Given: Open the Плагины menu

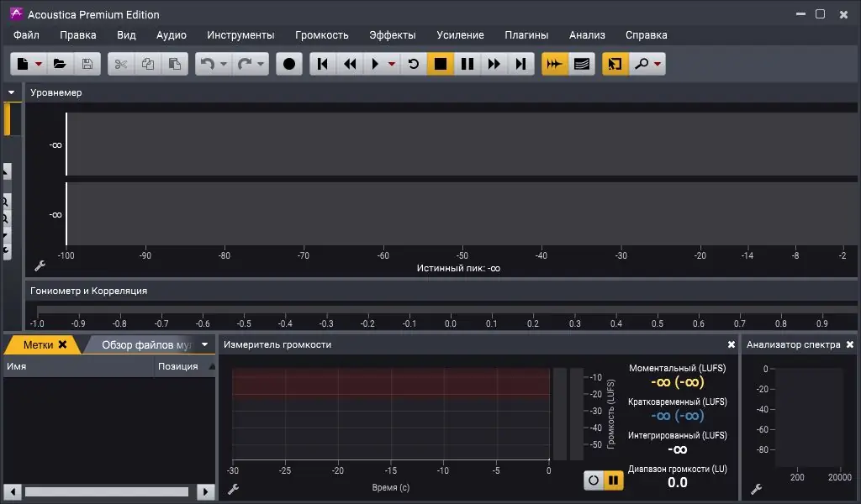Looking at the screenshot, I should click(526, 35).
